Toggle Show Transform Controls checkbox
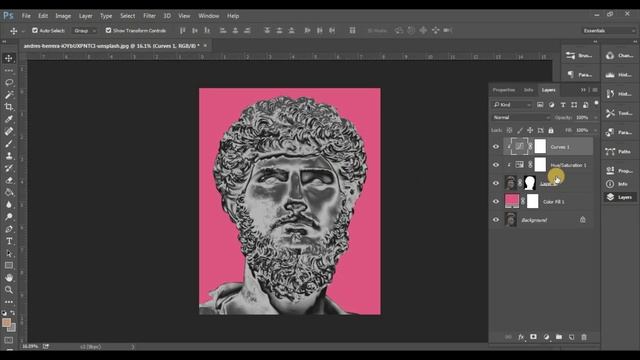Screen dimensions: 640x360 point(108,30)
